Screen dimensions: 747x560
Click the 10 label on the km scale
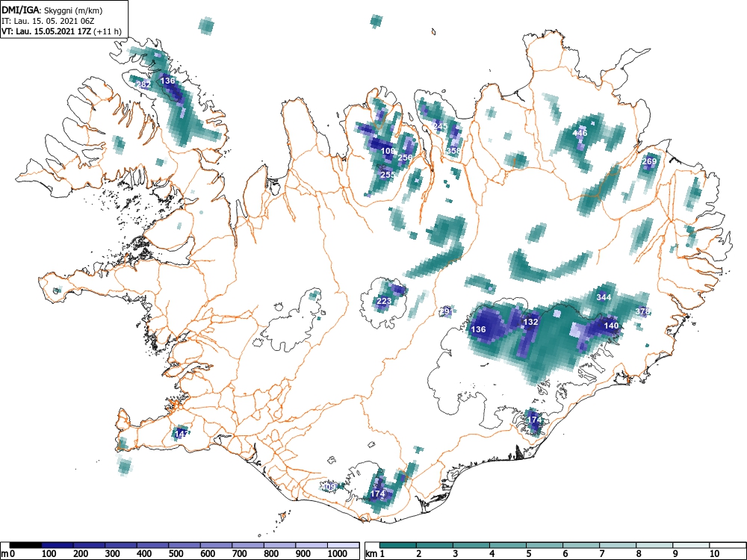[713, 554]
